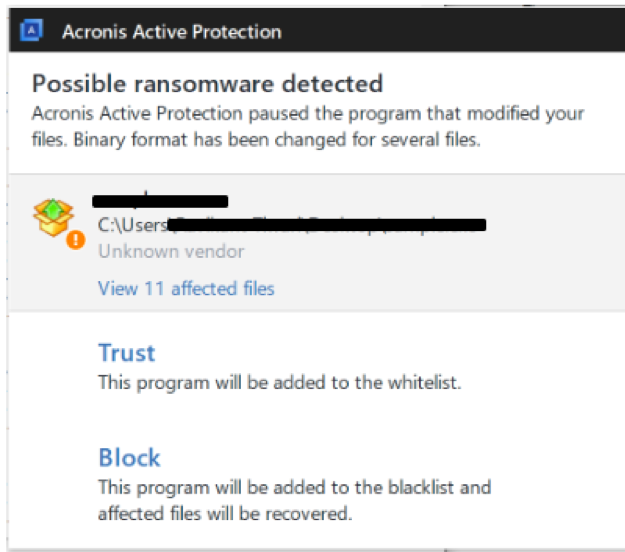Click the Acronis logo in the title bar
625x552 pixels.
(x=32, y=31)
